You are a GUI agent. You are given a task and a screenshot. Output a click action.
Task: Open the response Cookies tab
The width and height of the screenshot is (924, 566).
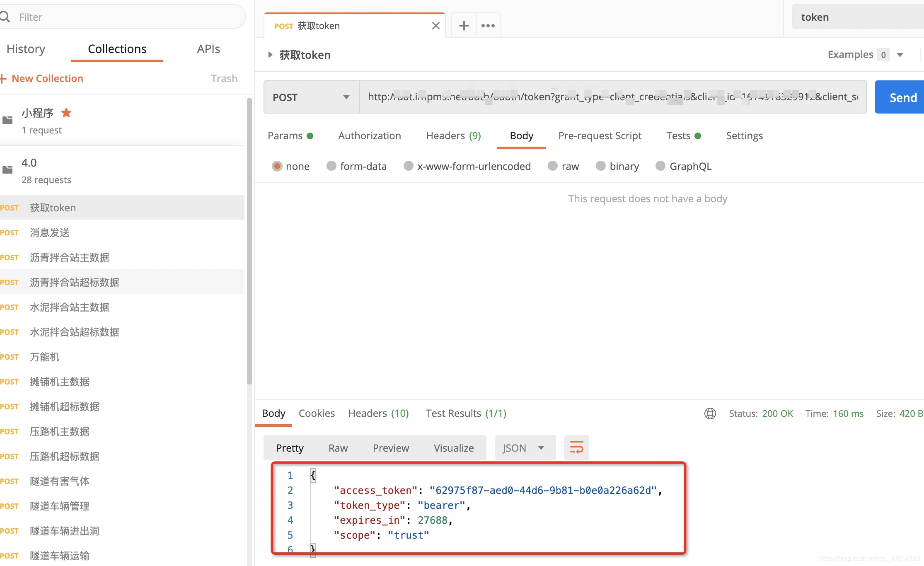click(317, 414)
